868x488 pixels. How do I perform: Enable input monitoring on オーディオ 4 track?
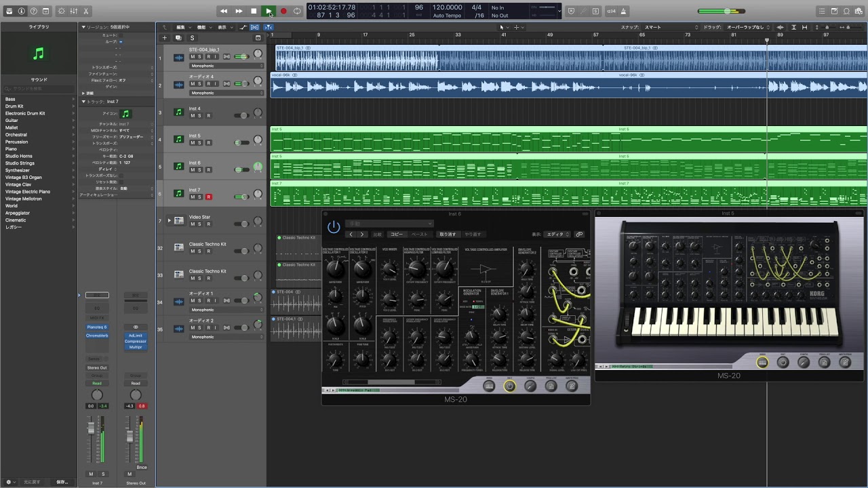(216, 84)
